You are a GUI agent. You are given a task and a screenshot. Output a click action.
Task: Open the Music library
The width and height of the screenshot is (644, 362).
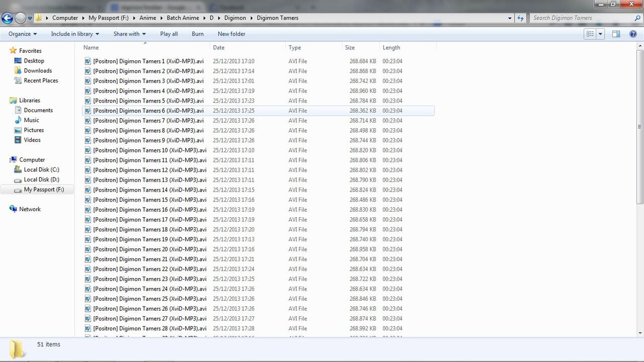31,120
